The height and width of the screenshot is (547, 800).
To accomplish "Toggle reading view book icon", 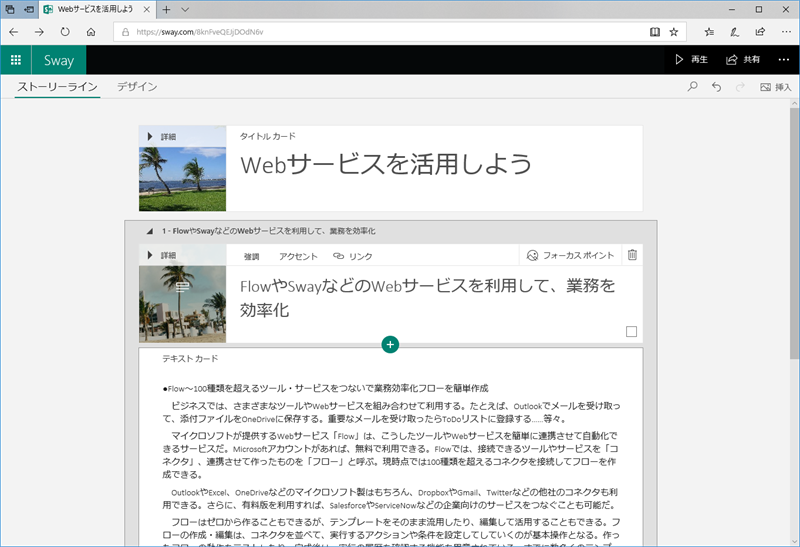I will point(655,32).
